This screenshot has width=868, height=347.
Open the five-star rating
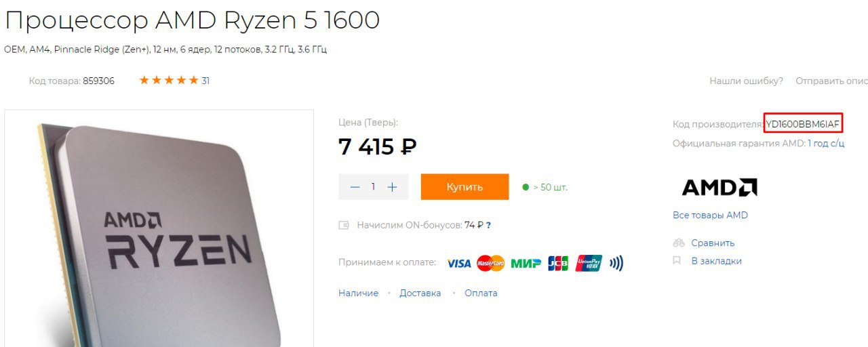(169, 81)
